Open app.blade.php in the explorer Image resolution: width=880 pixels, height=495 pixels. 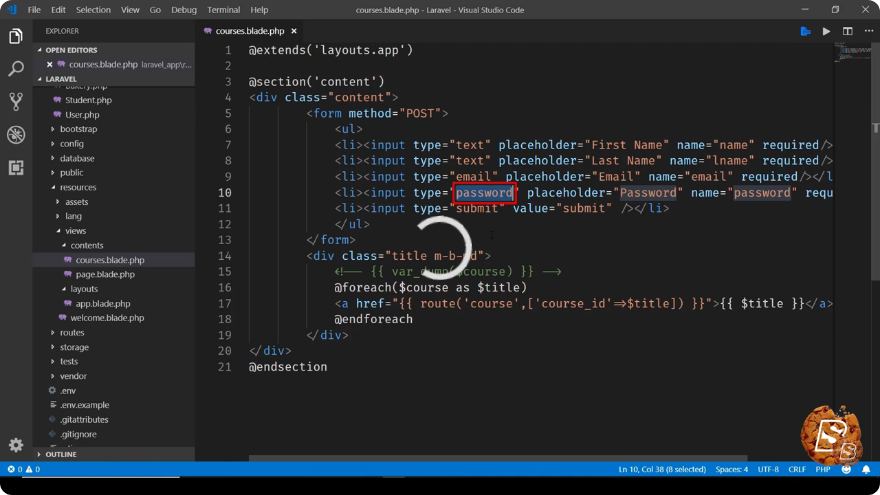103,303
